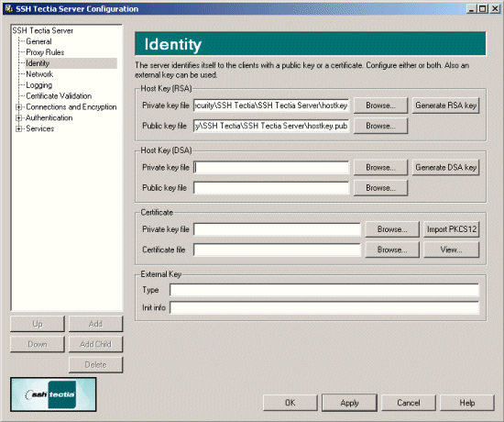Open the Certificate Validation page
The width and height of the screenshot is (504, 422).
[59, 96]
